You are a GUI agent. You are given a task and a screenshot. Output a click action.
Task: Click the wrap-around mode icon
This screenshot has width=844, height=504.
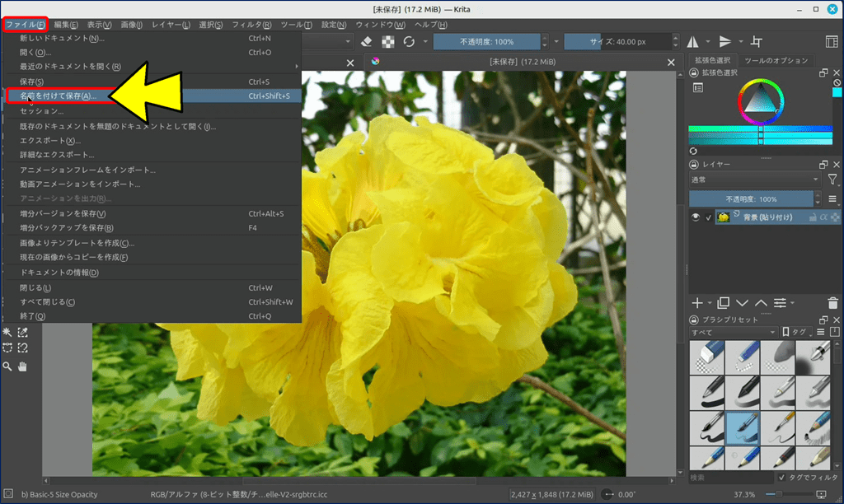[757, 41]
